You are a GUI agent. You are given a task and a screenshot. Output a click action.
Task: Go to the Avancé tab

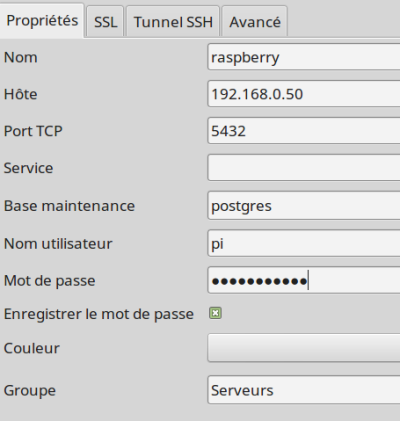[255, 22]
